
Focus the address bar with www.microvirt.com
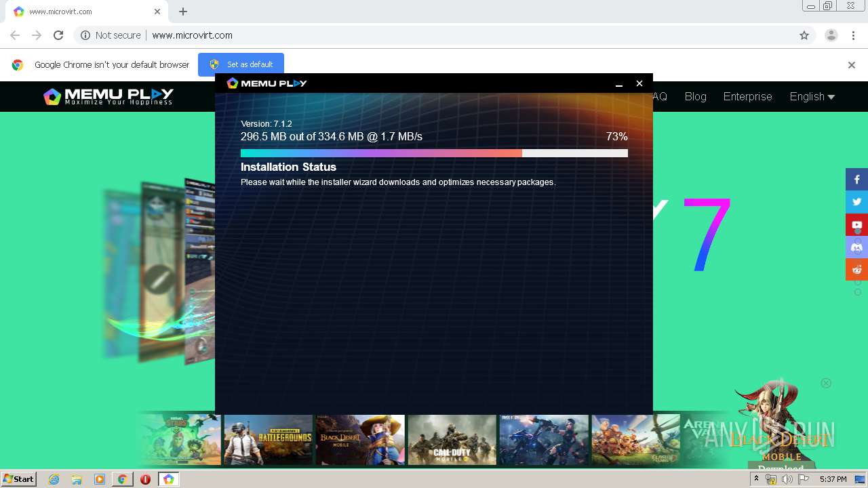click(x=434, y=35)
